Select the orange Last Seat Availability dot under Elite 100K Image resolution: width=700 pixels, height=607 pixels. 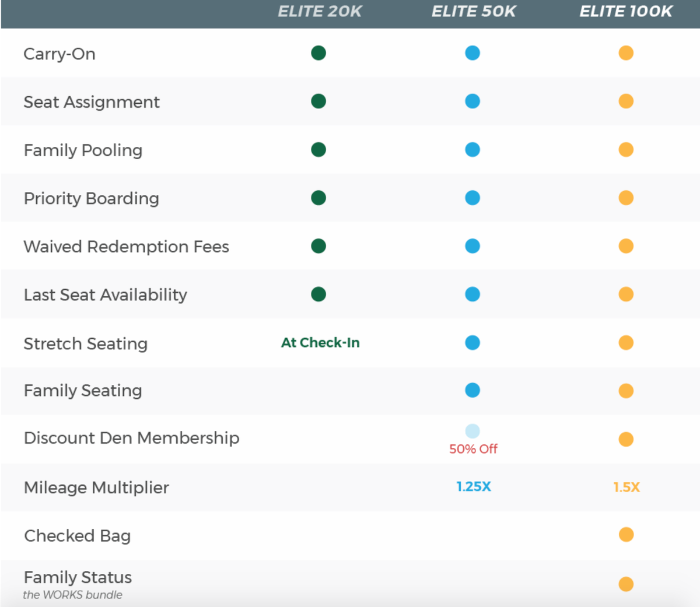(x=625, y=294)
